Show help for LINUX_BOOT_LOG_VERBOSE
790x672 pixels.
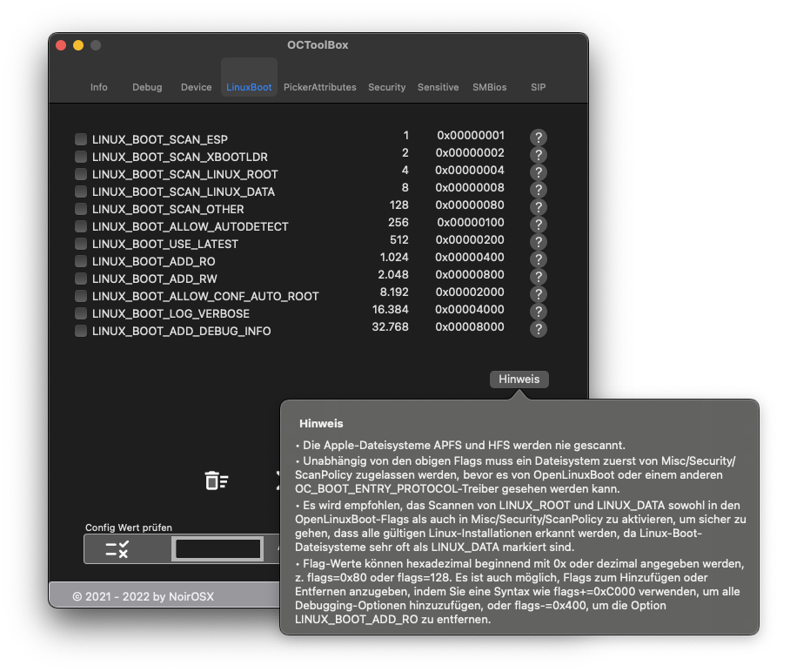tap(538, 311)
